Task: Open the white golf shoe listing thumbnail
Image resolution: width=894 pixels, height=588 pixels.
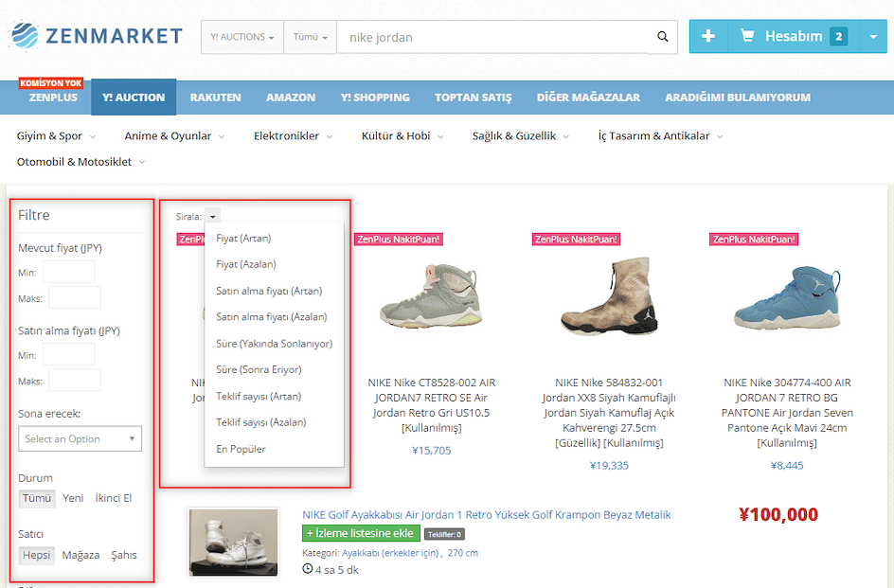Action: (x=234, y=543)
